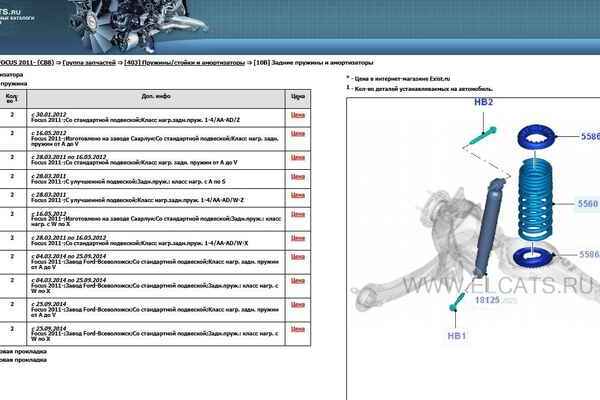Click Цена for 28.03.2011 по 16.05.2012 1-4/AA-AD/W-X row

298,238
